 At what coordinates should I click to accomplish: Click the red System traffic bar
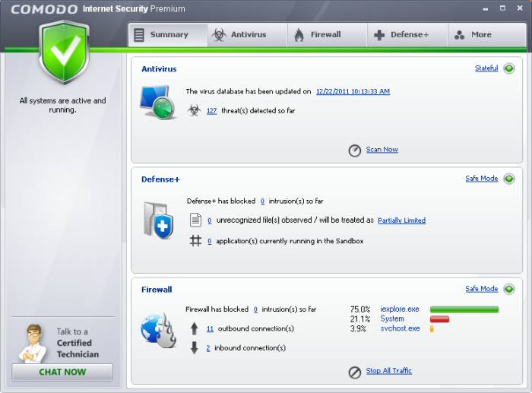coord(439,319)
